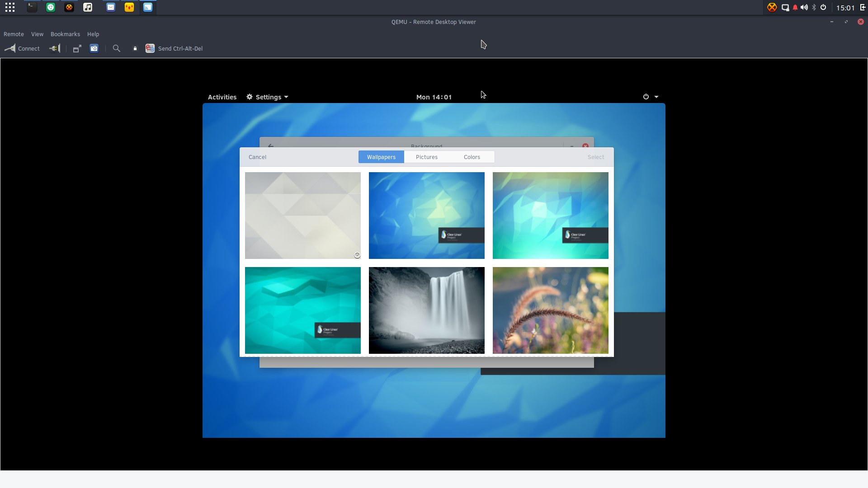This screenshot has width=868, height=488.
Task: Click the guest power icon
Action: click(646, 97)
